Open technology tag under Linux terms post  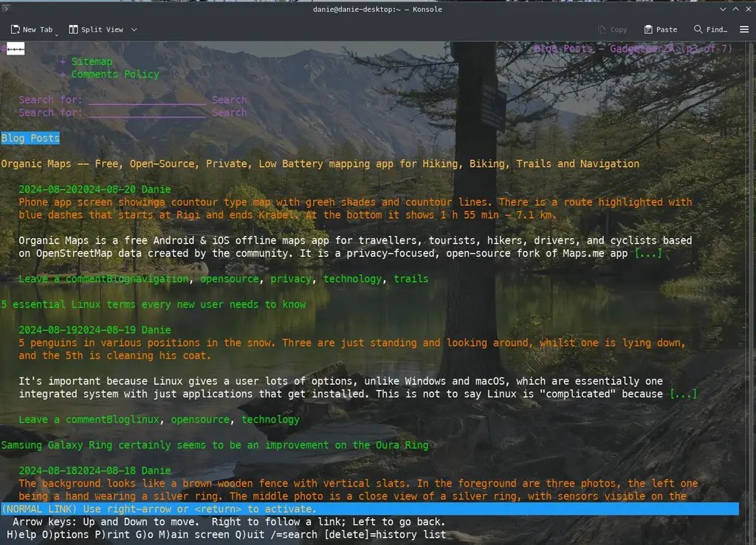(270, 419)
